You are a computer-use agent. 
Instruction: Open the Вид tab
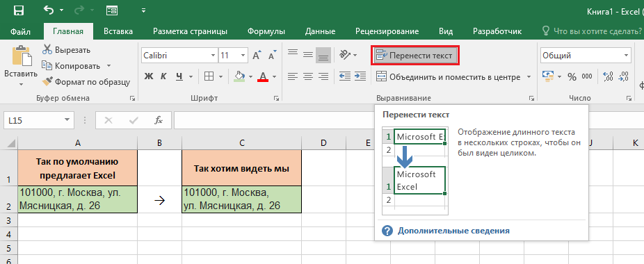(x=446, y=31)
